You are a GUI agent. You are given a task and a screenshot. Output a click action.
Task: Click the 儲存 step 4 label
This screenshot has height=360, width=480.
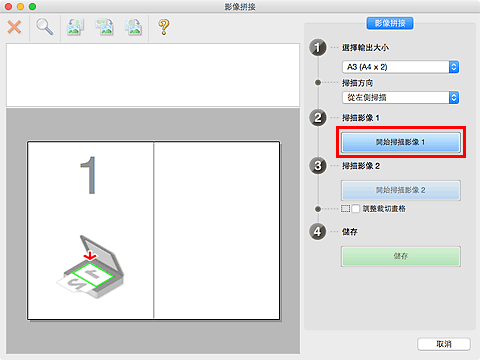coord(350,232)
